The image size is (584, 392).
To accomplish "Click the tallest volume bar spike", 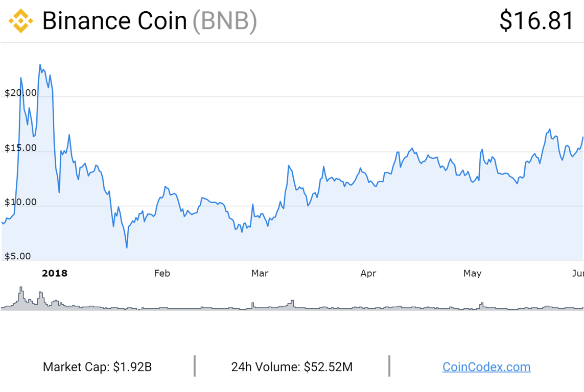I will click(x=21, y=290).
